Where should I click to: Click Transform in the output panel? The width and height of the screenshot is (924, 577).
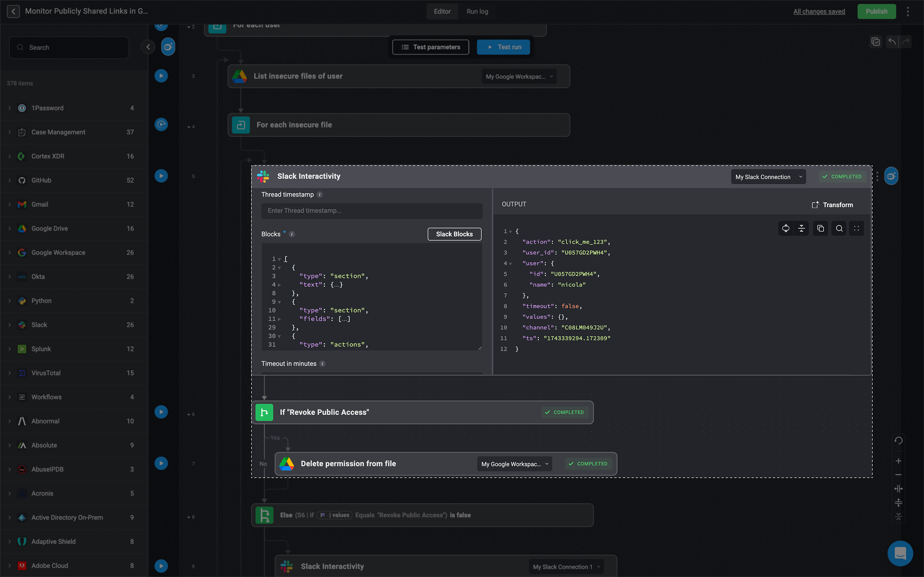point(832,205)
